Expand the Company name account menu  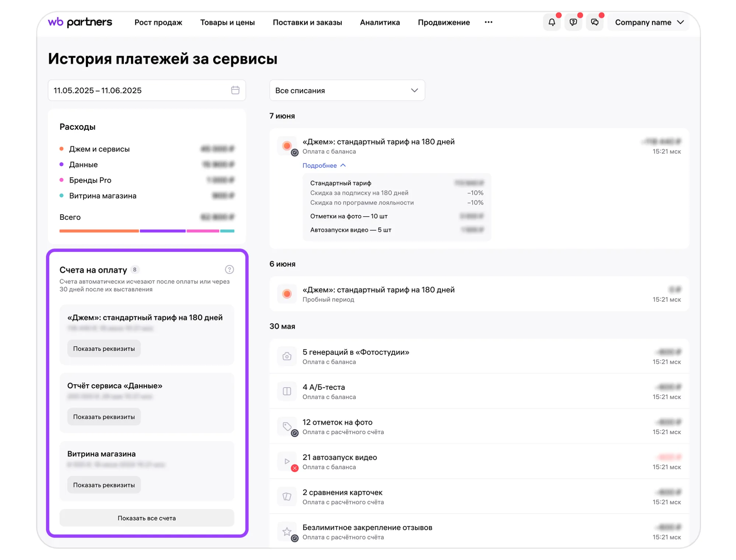[649, 22]
